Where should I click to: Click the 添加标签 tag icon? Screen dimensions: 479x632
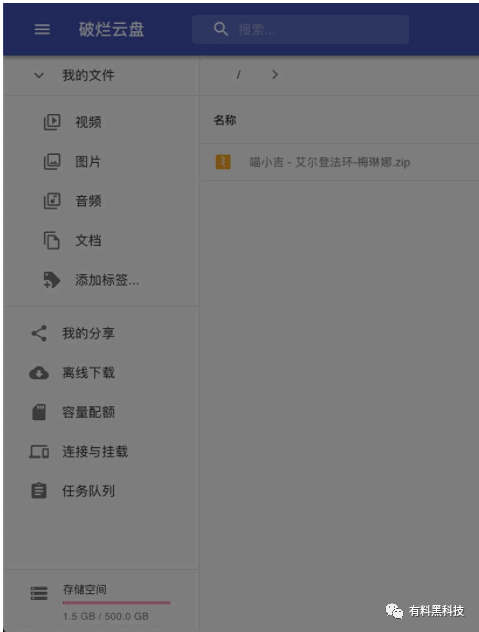coord(52,280)
